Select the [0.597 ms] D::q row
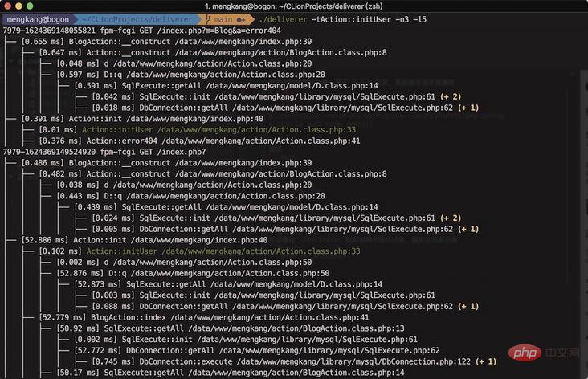588x379 pixels. pos(191,75)
